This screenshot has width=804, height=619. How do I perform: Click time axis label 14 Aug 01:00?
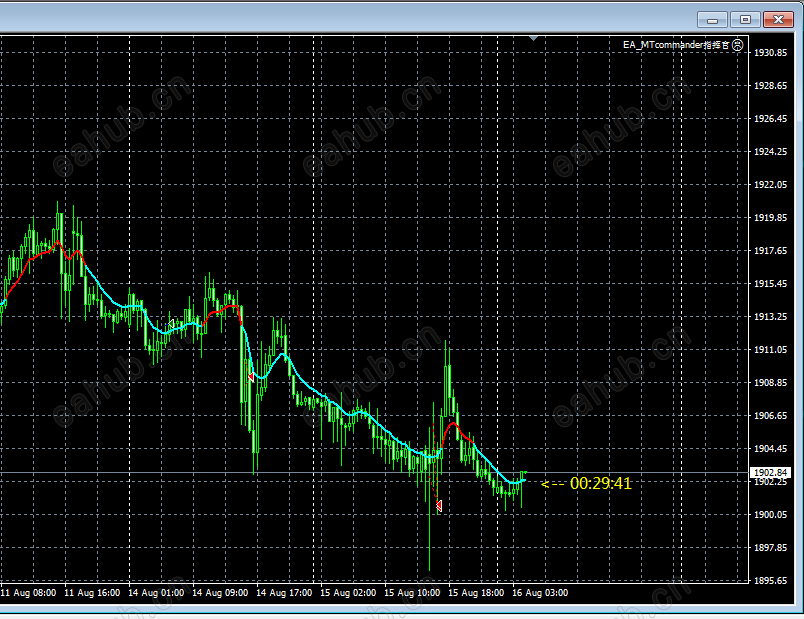(156, 593)
